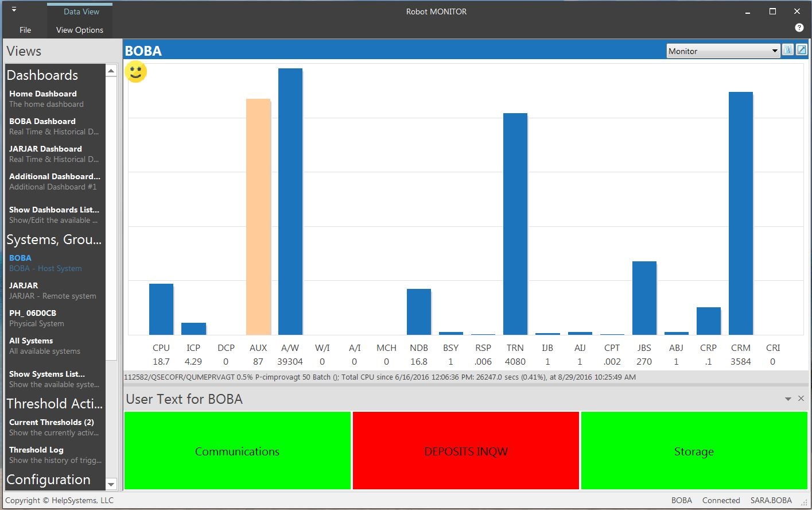Click sidebar scrollbar up arrow

(111, 71)
